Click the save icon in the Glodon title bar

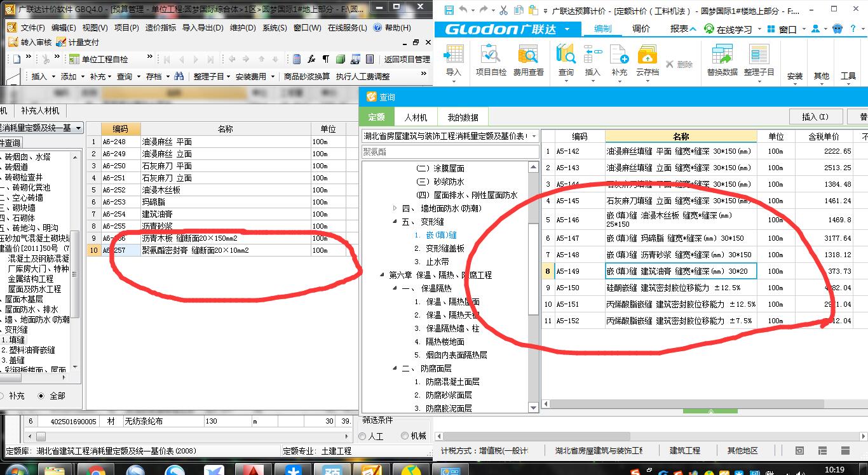pos(449,10)
